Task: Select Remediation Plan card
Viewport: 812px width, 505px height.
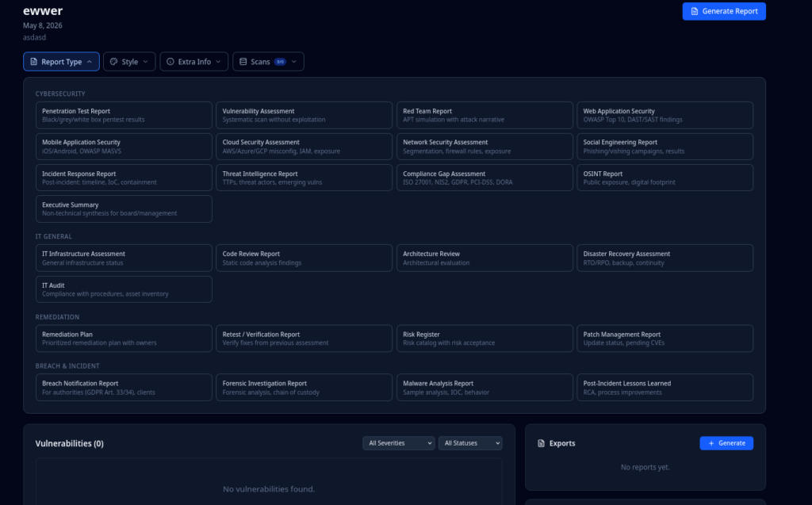Action: coord(124,339)
